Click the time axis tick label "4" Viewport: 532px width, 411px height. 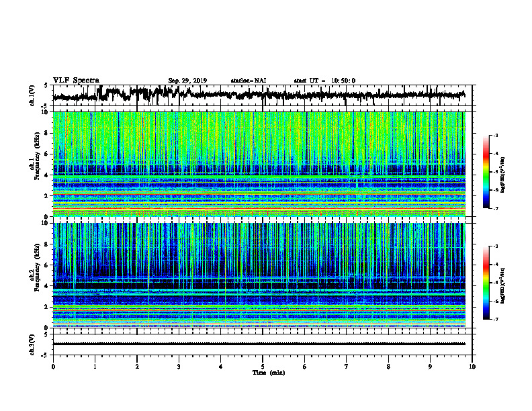coord(221,367)
